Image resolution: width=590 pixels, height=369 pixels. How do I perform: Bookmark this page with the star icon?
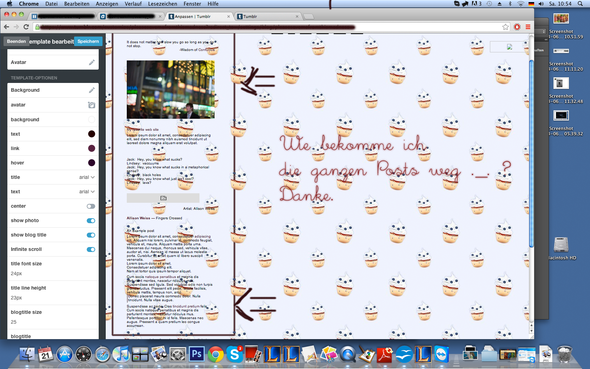click(505, 27)
